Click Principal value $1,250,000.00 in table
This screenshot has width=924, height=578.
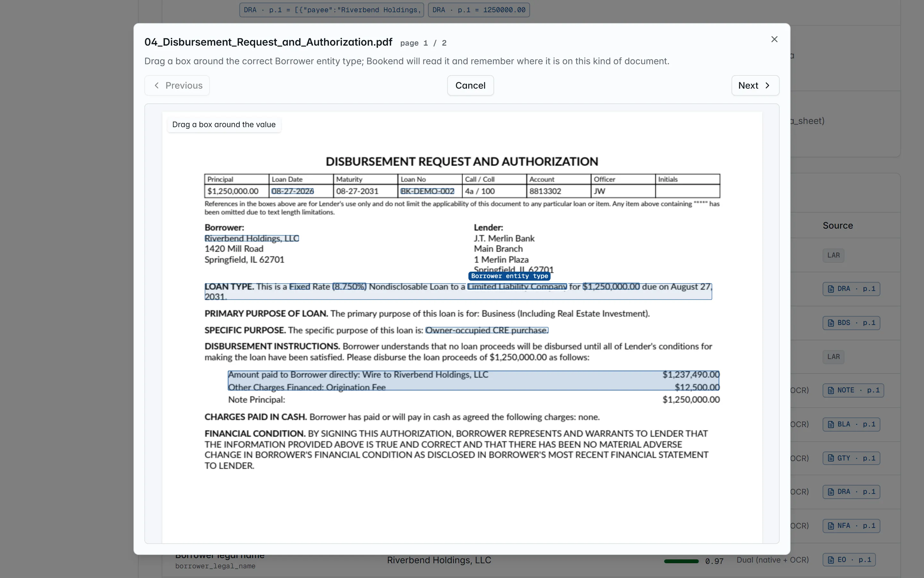233,191
